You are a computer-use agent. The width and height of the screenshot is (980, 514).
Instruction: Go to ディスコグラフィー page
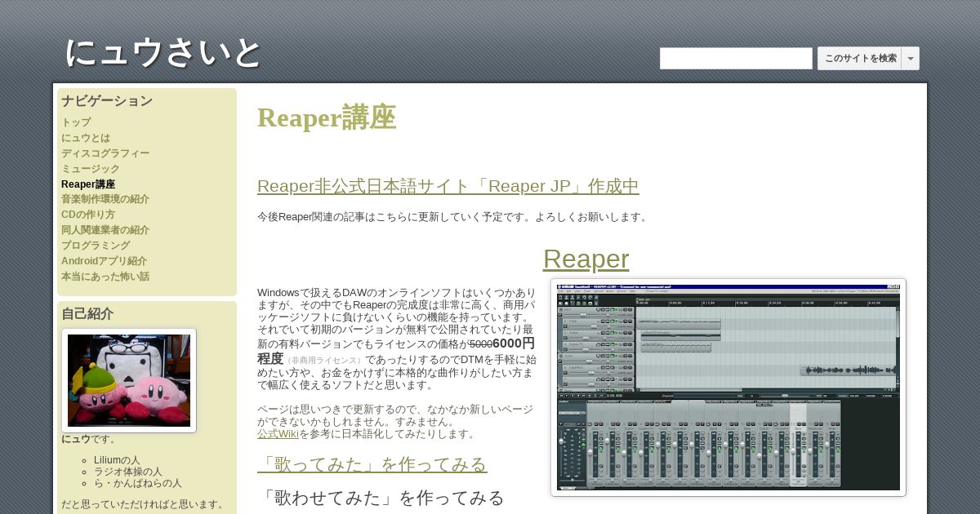tap(105, 153)
